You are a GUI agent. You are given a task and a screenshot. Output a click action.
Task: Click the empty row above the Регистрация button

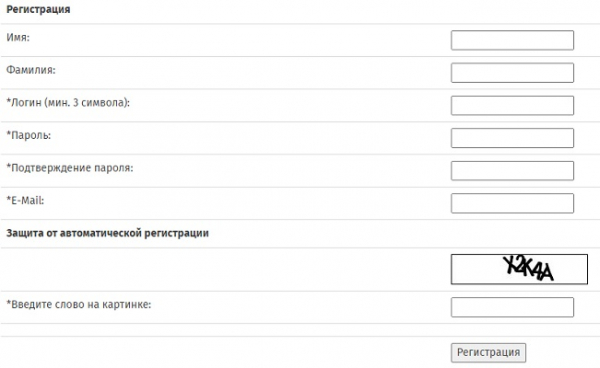pos(300,330)
